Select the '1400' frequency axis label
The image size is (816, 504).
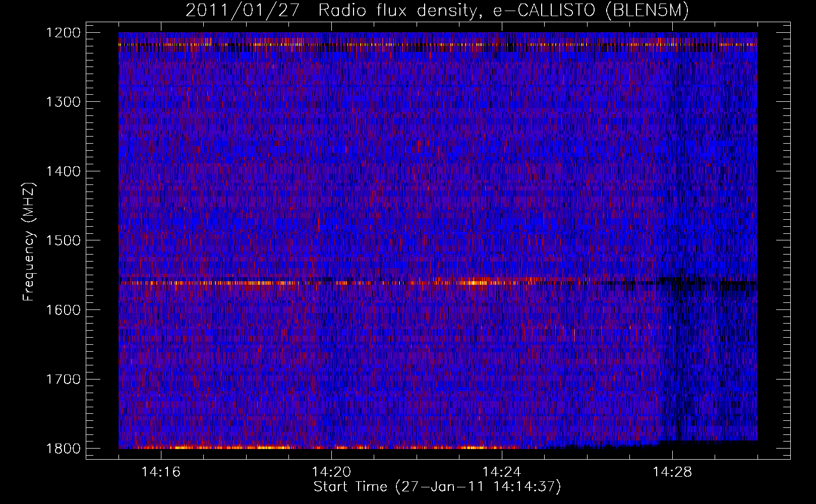point(63,171)
